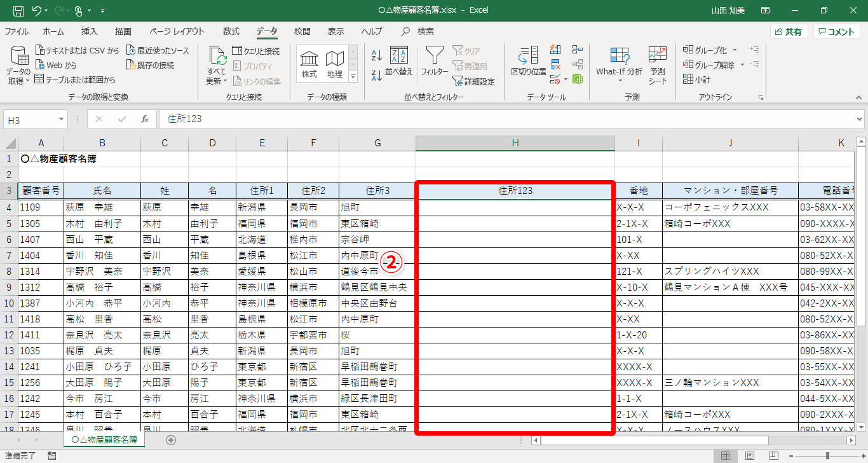Open the Sort dialog (並べ替え)
868x463 pixels.
pos(398,62)
